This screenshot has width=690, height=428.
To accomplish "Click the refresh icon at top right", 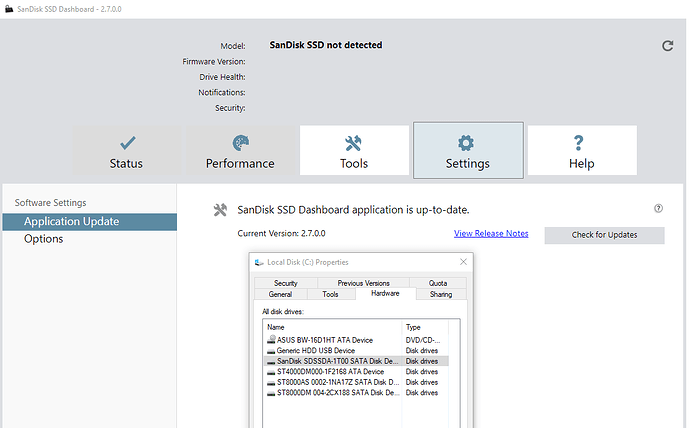I will coord(668,45).
